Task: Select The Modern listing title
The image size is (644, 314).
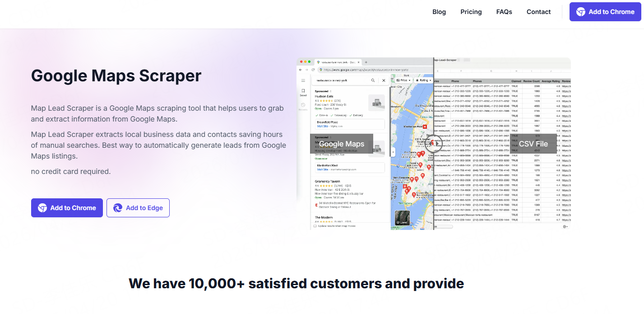Action: [x=324, y=217]
